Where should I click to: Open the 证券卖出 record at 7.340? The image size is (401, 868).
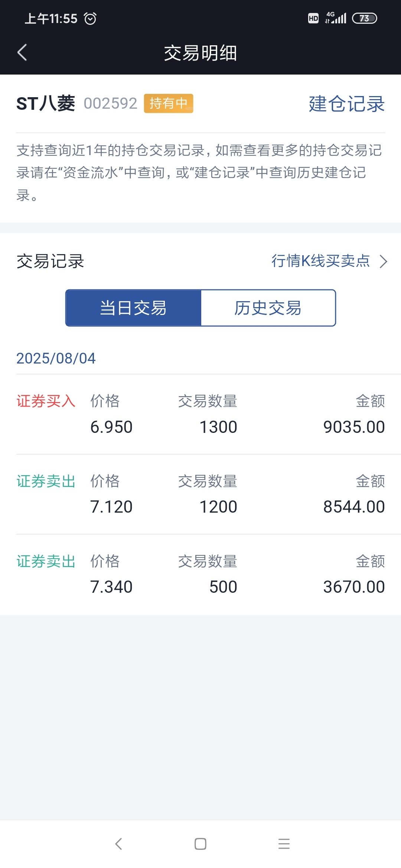pyautogui.click(x=200, y=575)
